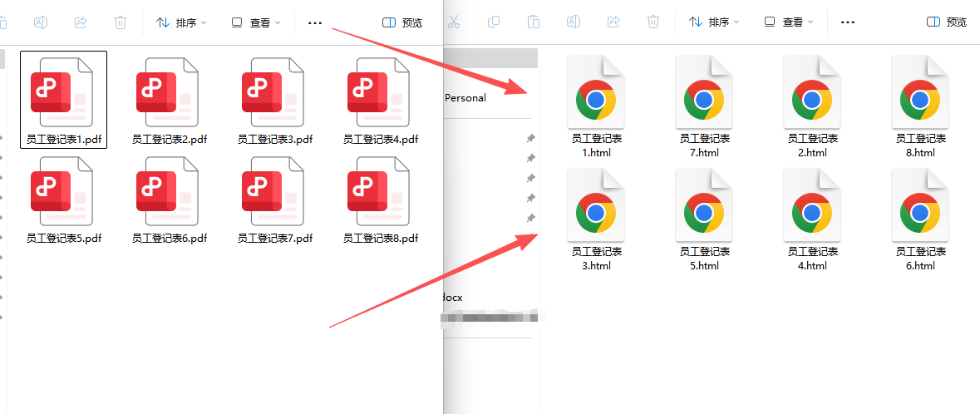The height and width of the screenshot is (414, 980).
Task: Click the Paste clipboard icon in right window
Action: pyautogui.click(x=534, y=22)
